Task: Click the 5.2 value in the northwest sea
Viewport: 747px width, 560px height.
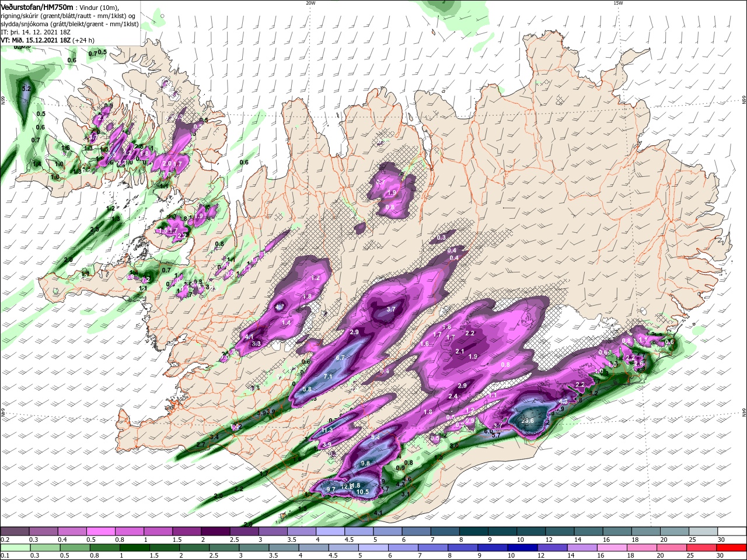Action: pyautogui.click(x=26, y=89)
